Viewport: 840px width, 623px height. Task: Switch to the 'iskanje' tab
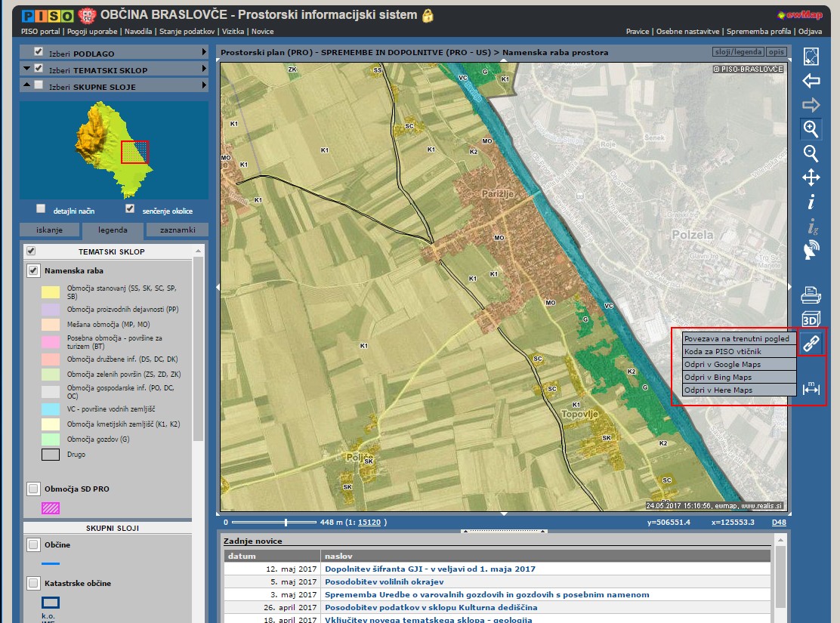pyautogui.click(x=49, y=230)
